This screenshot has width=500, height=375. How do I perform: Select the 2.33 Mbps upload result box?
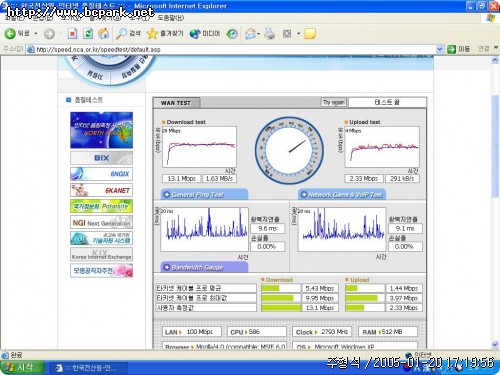pos(364,179)
